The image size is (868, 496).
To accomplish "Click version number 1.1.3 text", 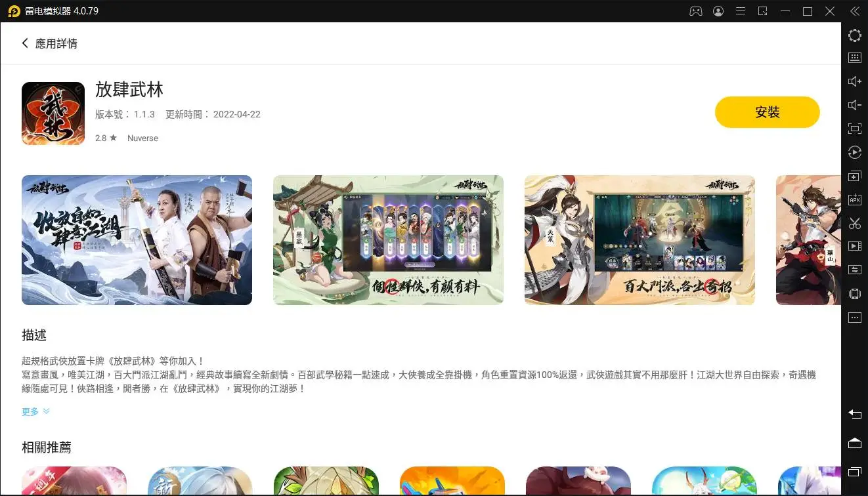I will pyautogui.click(x=144, y=114).
